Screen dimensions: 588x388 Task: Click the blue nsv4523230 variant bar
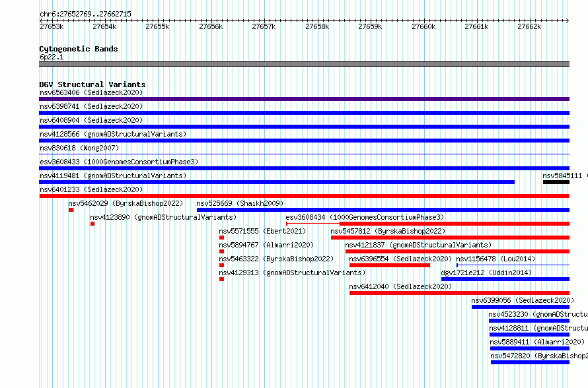[x=529, y=321]
